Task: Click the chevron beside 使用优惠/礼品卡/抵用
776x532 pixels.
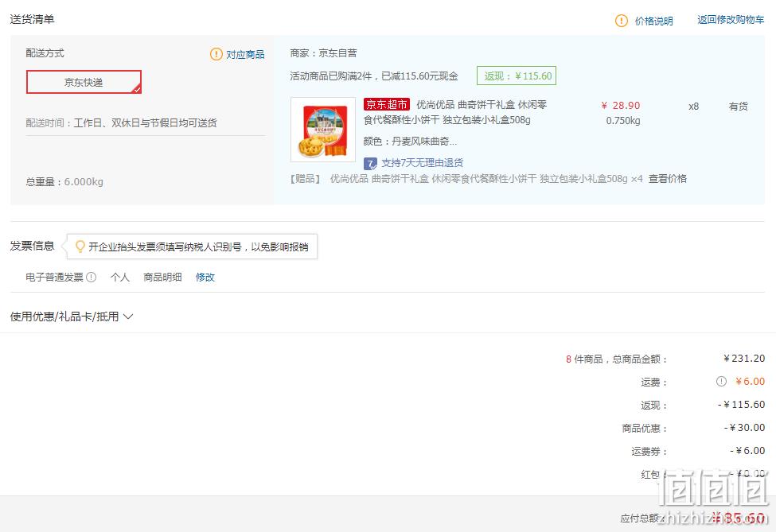Action: pyautogui.click(x=128, y=316)
